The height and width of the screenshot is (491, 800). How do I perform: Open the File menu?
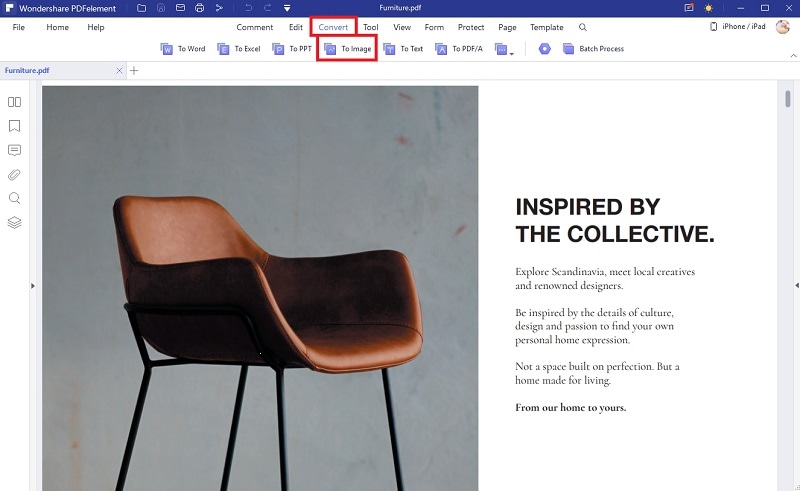point(18,27)
